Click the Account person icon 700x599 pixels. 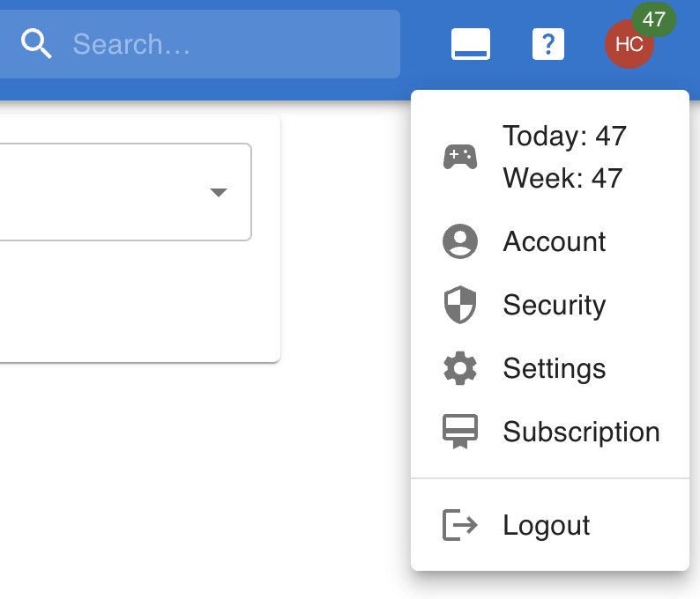[x=459, y=241]
